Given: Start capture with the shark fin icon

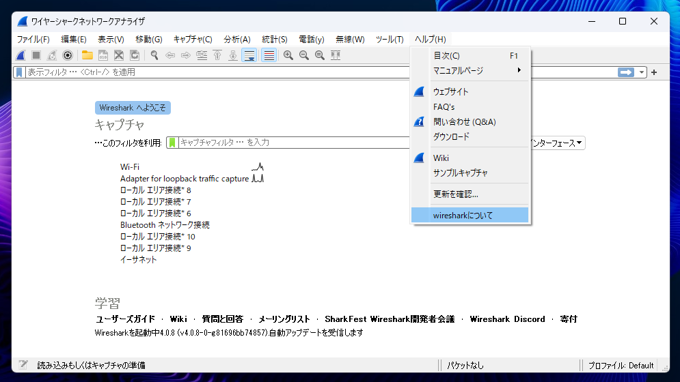Looking at the screenshot, I should 21,56.
